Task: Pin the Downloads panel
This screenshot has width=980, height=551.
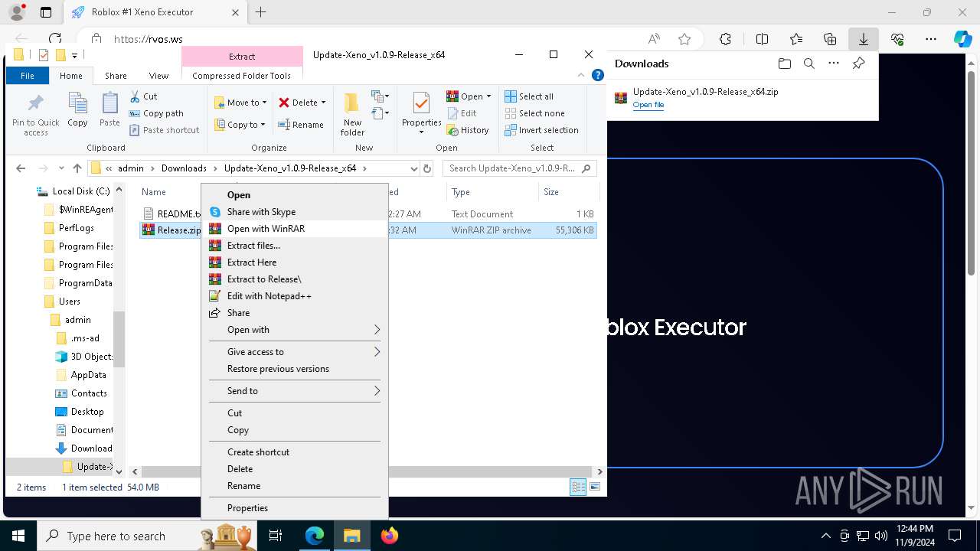Action: point(858,64)
